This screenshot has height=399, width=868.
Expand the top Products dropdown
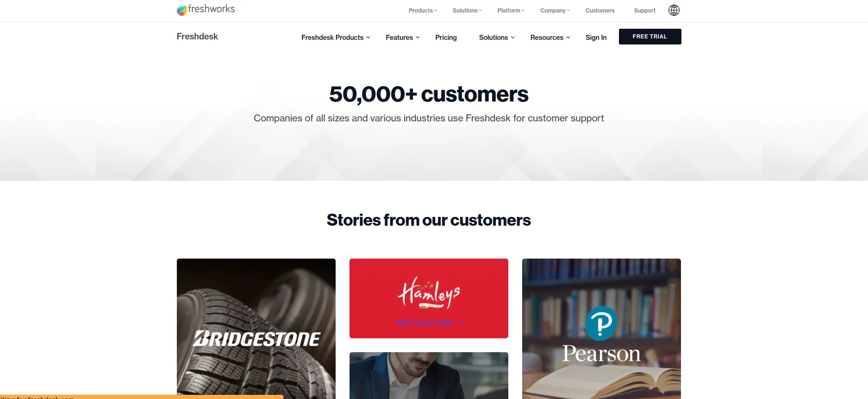coord(423,11)
